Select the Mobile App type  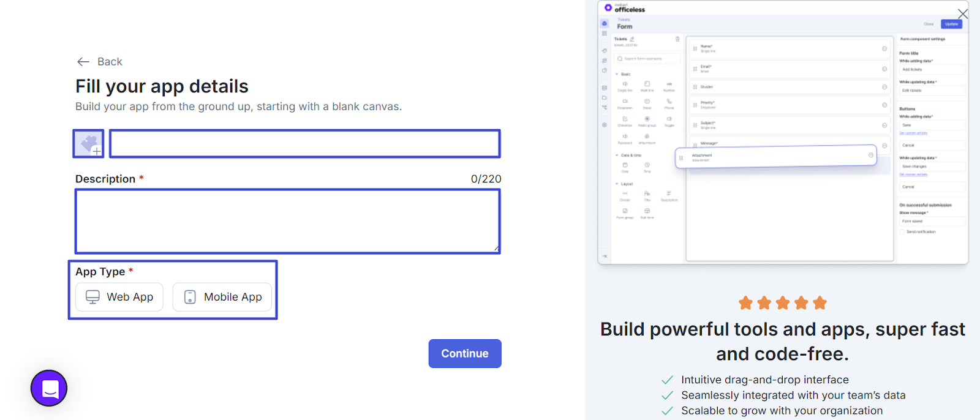point(222,297)
